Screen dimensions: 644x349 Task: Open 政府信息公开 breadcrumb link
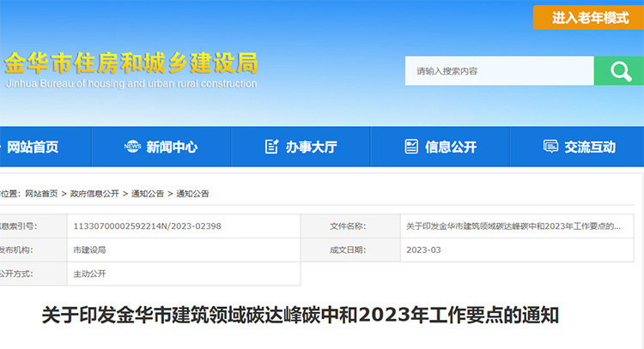tap(94, 194)
